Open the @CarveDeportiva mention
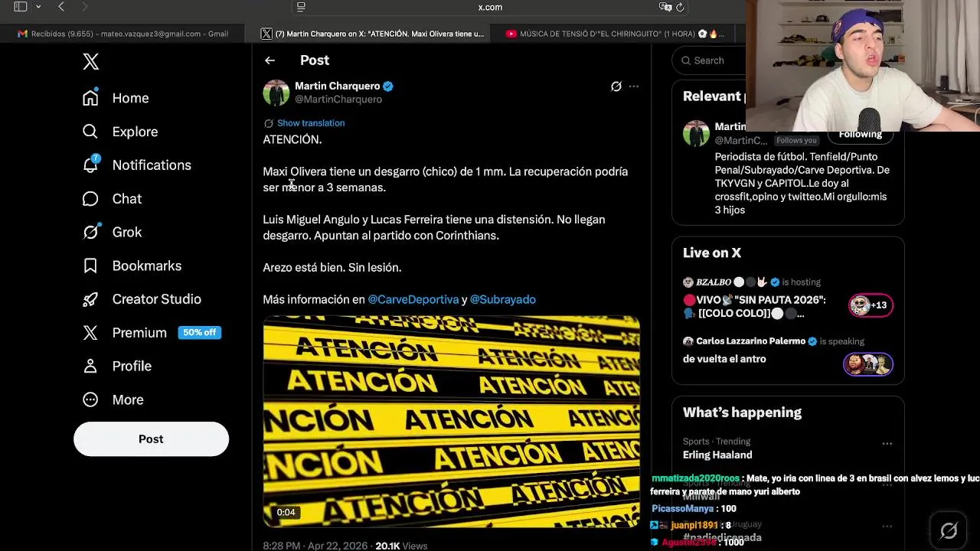The width and height of the screenshot is (980, 551). pyautogui.click(x=413, y=300)
